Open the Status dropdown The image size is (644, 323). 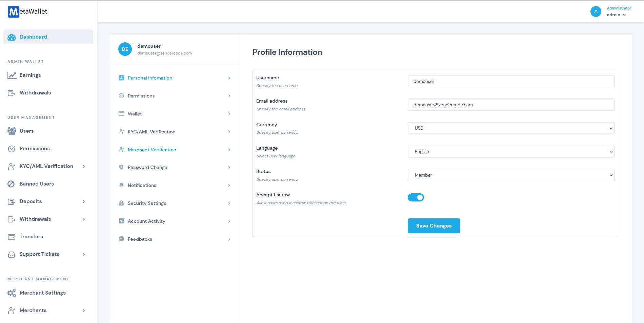511,175
